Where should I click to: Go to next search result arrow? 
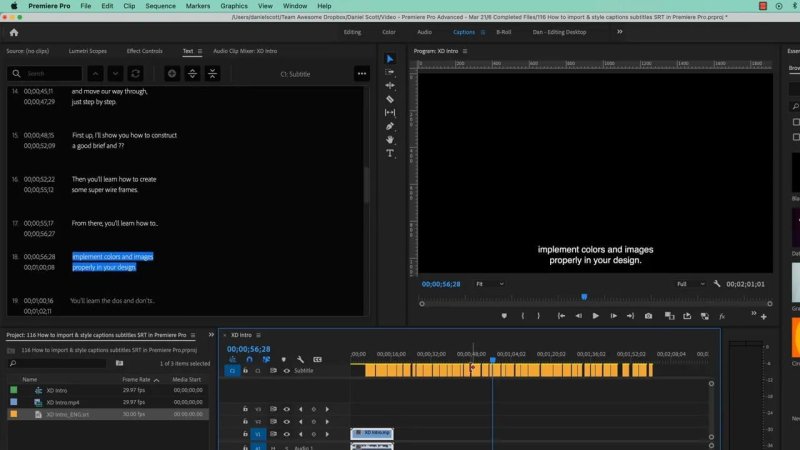[x=115, y=73]
